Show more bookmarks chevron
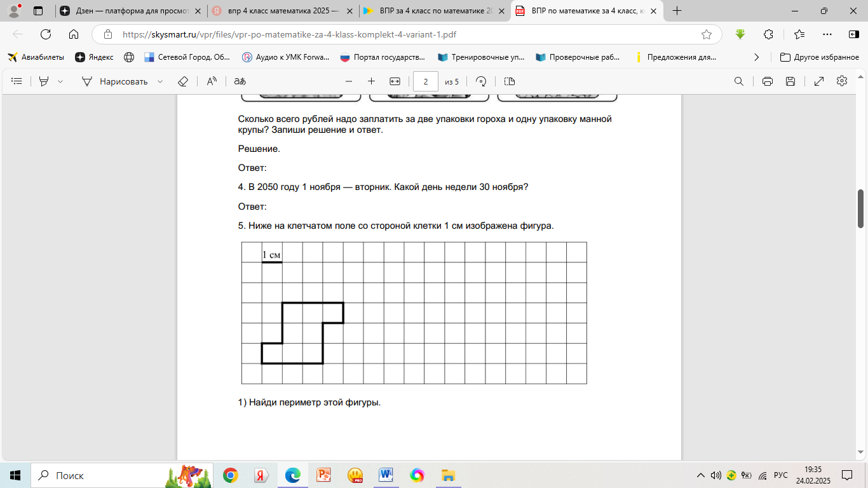Screen dimensions: 868x488 point(756,57)
